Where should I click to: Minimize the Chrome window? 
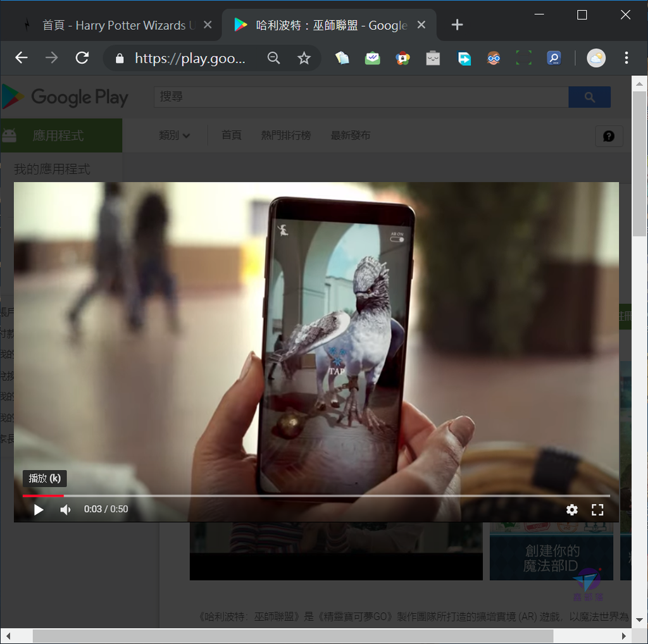tap(539, 15)
